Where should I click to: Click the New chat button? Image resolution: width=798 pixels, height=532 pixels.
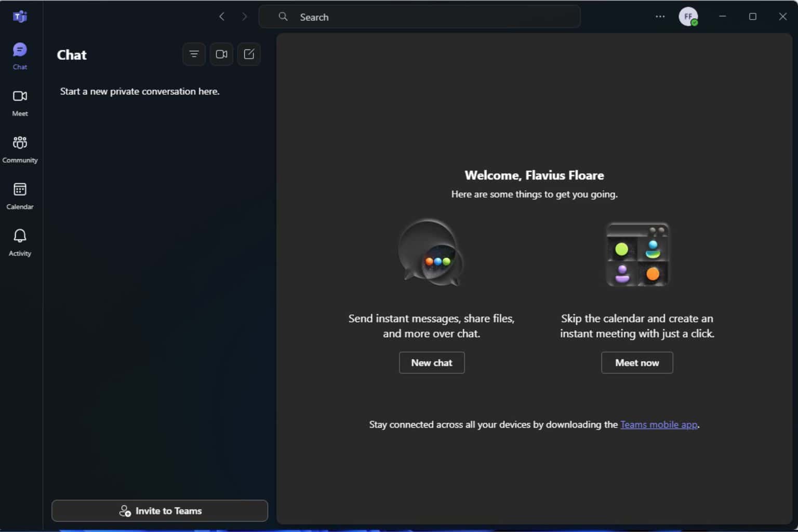pos(432,363)
